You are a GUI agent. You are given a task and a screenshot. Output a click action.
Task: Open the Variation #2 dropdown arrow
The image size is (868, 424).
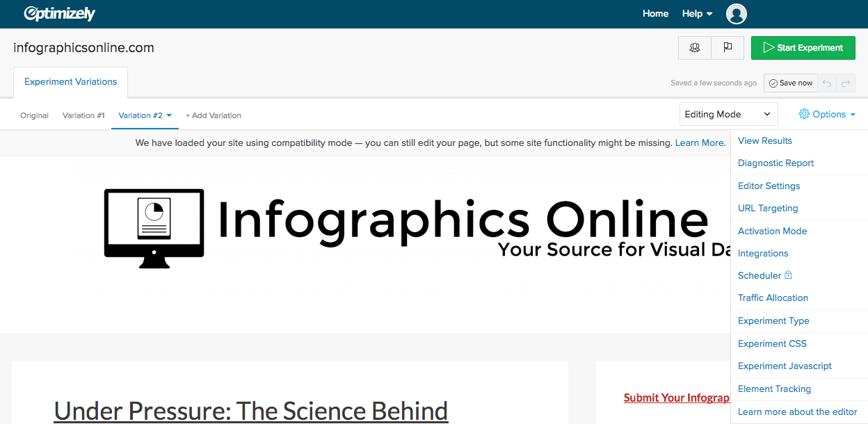(x=169, y=115)
